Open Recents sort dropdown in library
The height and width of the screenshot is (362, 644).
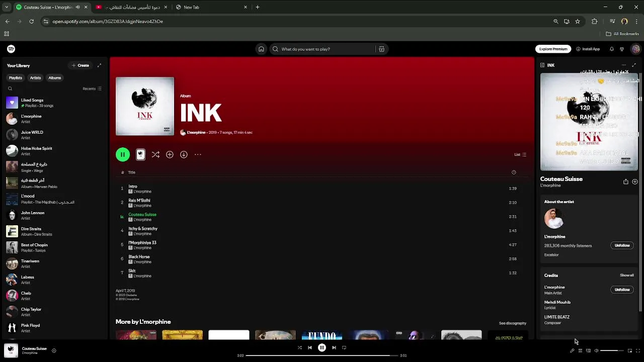(x=92, y=88)
